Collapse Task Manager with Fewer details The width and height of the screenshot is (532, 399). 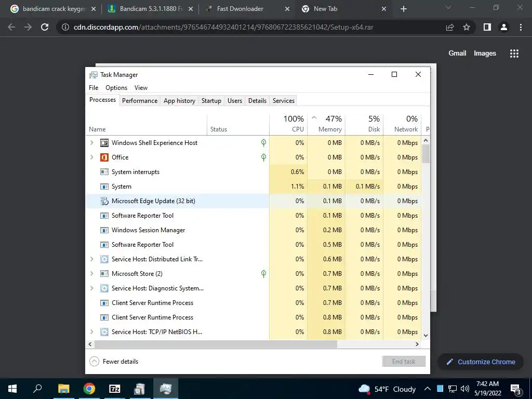point(114,362)
